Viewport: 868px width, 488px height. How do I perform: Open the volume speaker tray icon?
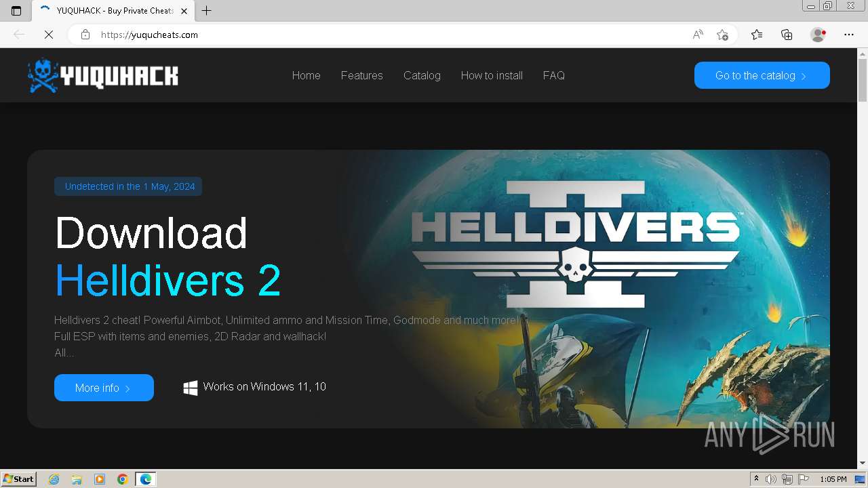point(771,479)
